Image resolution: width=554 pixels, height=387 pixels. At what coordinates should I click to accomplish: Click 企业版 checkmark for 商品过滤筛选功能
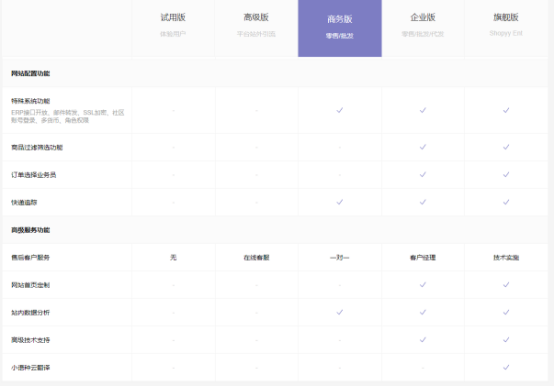tap(423, 147)
